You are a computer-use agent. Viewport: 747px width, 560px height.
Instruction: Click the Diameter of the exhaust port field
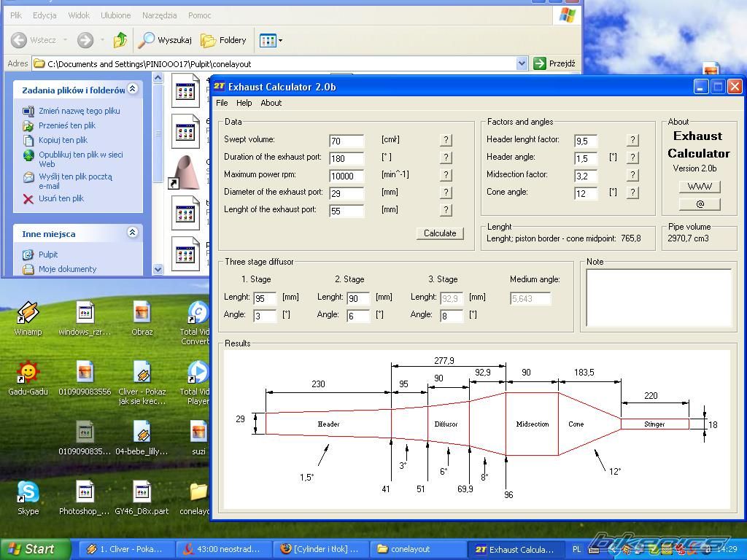coord(347,193)
